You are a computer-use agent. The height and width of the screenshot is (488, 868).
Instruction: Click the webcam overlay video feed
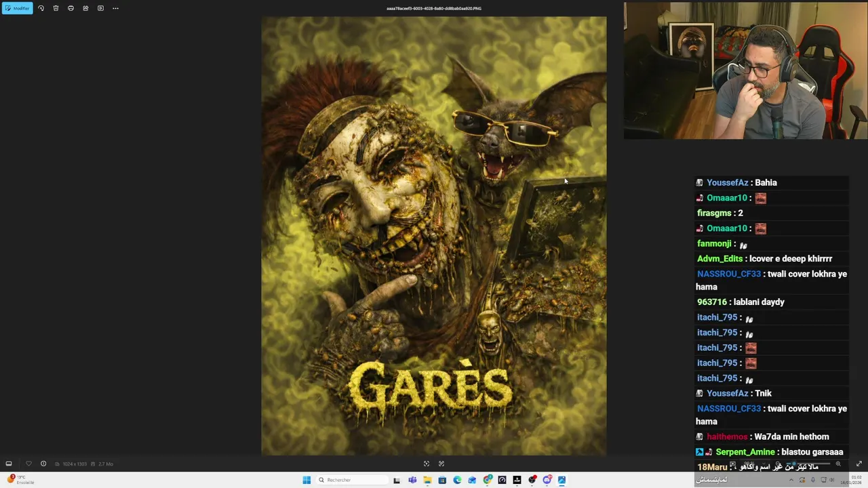(x=745, y=70)
